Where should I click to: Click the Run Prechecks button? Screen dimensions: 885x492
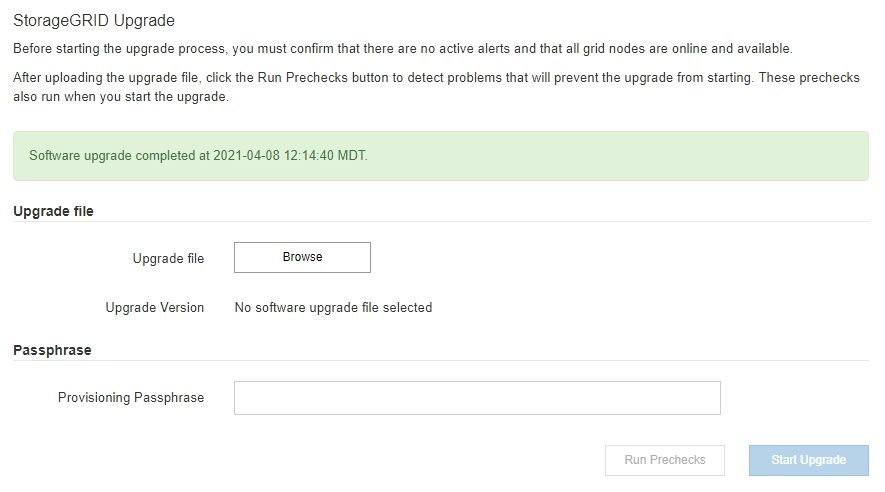[x=664, y=460]
